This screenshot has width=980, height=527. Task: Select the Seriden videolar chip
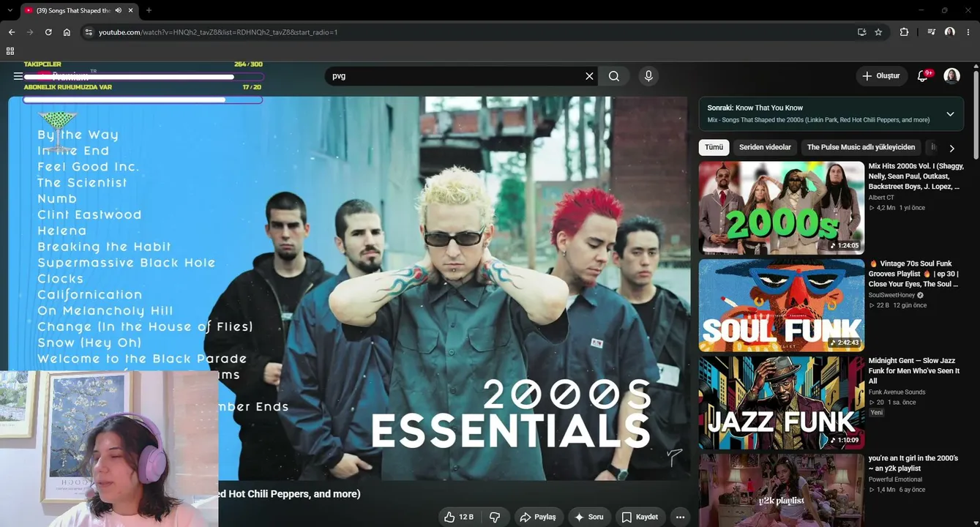click(x=765, y=147)
